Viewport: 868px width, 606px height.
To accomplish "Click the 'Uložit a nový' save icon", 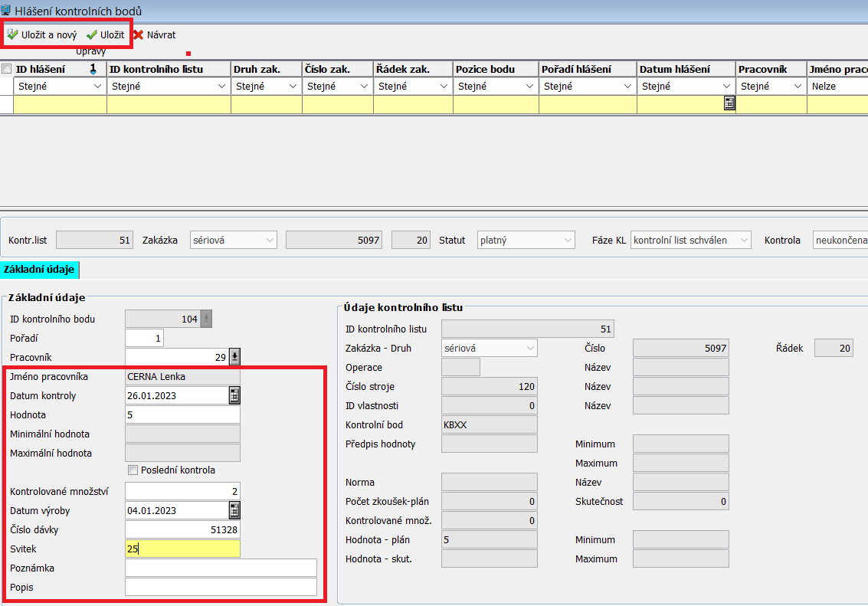I will 13,35.
